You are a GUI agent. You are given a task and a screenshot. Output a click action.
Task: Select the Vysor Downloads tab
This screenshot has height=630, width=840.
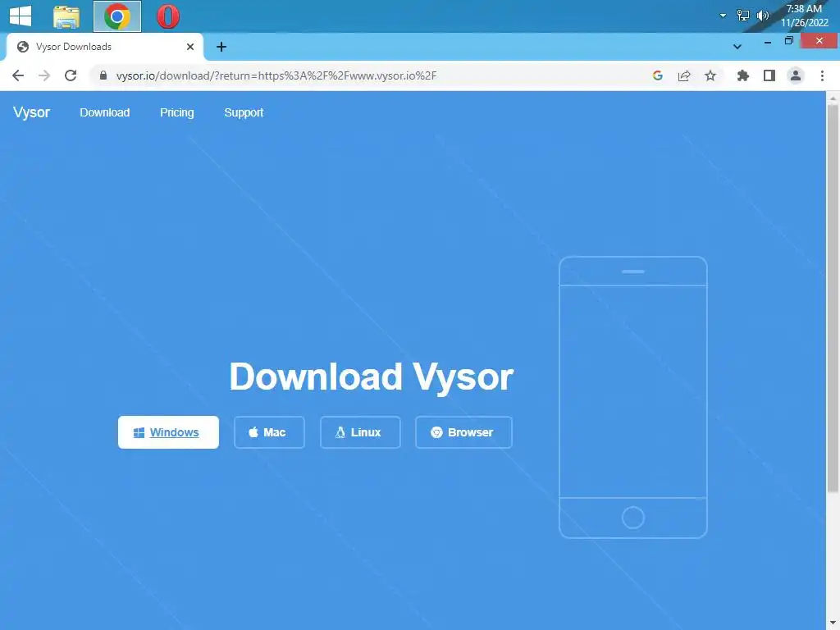click(x=105, y=47)
